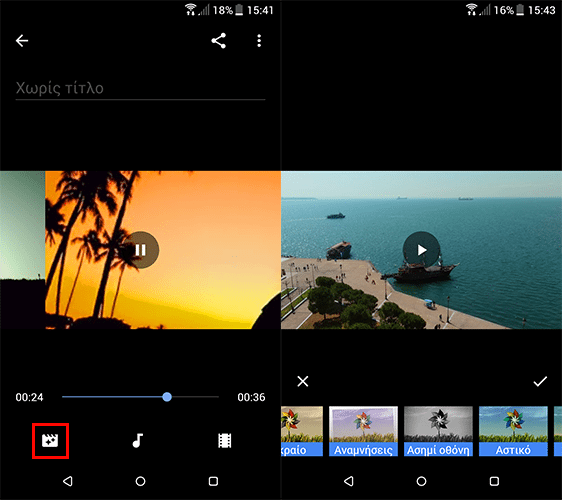Screen dimensions: 562x500
Task: Tap the share icon
Action: pos(218,41)
